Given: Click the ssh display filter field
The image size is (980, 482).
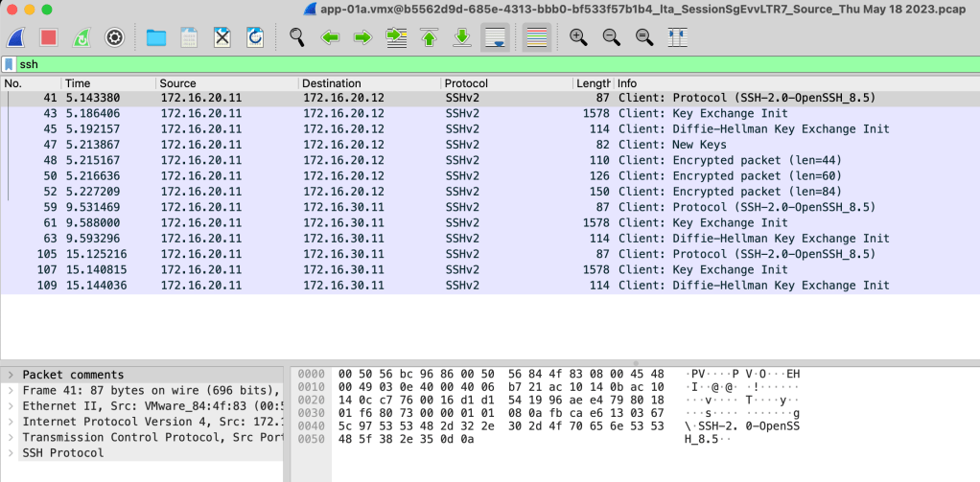Looking at the screenshot, I should (479, 64).
